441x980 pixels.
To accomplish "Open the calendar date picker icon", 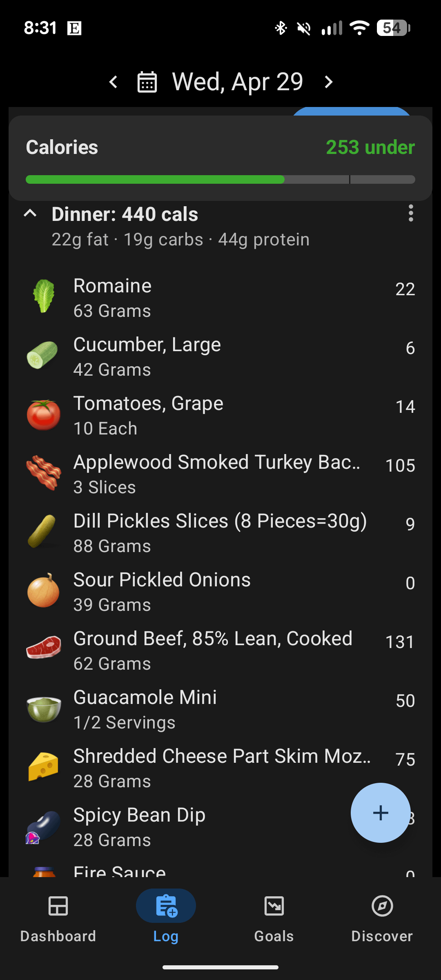I will coord(147,82).
